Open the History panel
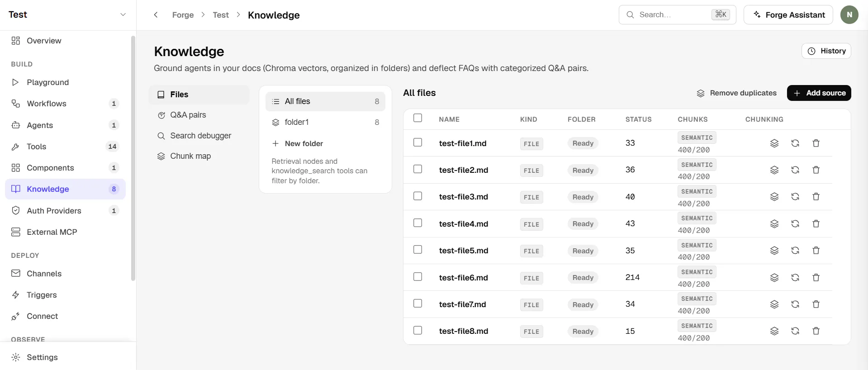868x370 pixels. [x=826, y=51]
